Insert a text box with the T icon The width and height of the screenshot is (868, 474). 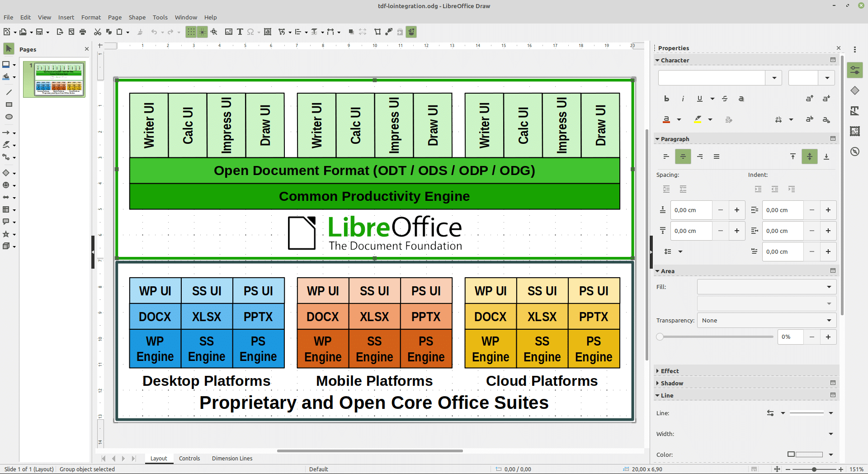pyautogui.click(x=240, y=32)
